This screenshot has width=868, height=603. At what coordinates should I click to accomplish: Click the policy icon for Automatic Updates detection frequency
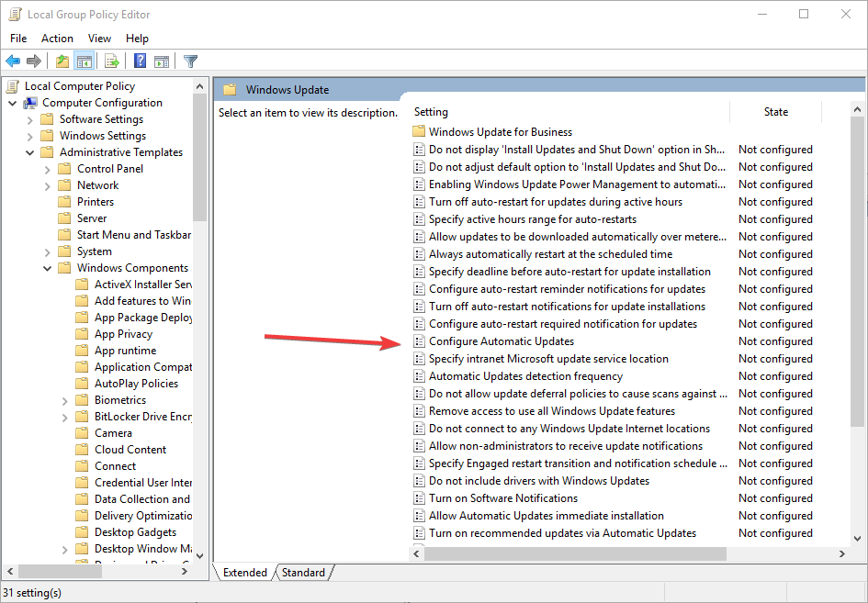(x=419, y=376)
